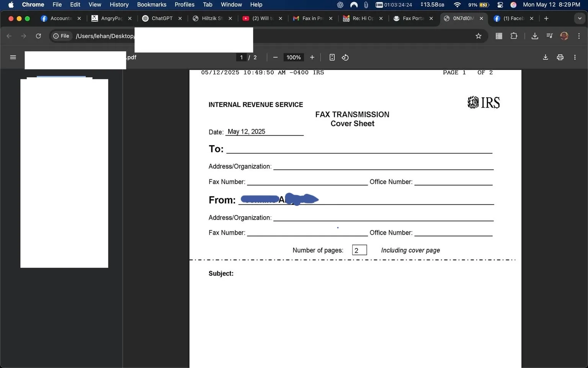Download the PDF using the viewer's download icon

[545, 57]
